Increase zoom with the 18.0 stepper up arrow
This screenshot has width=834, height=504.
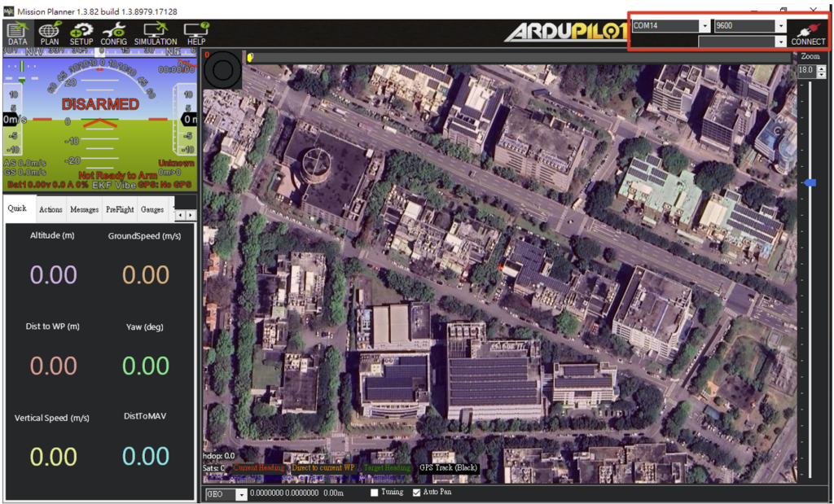pyautogui.click(x=821, y=68)
